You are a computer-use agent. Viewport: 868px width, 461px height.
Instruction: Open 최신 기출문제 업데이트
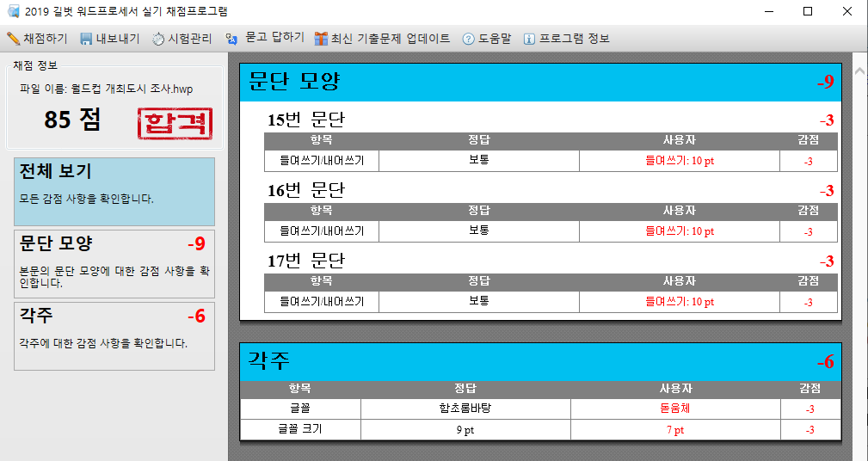383,39
